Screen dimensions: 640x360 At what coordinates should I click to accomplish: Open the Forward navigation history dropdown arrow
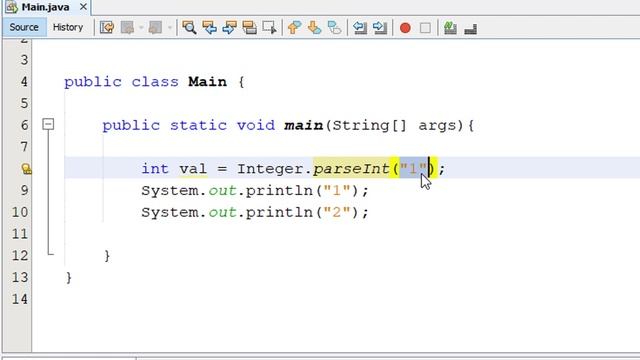point(169,28)
